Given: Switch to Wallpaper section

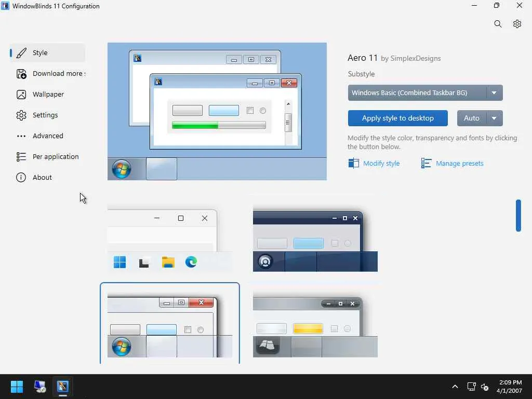Looking at the screenshot, I should [48, 95].
